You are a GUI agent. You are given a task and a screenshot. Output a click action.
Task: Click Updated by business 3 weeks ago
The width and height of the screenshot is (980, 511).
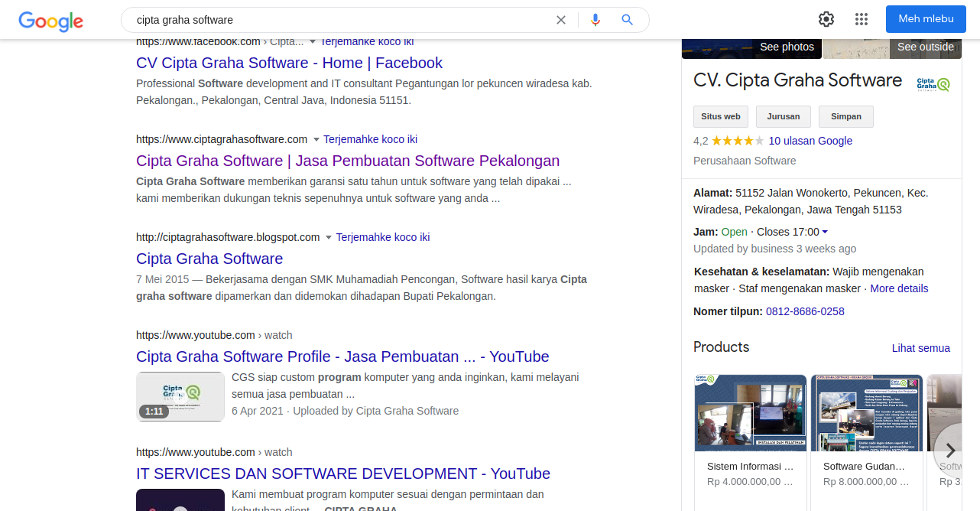[x=774, y=249]
